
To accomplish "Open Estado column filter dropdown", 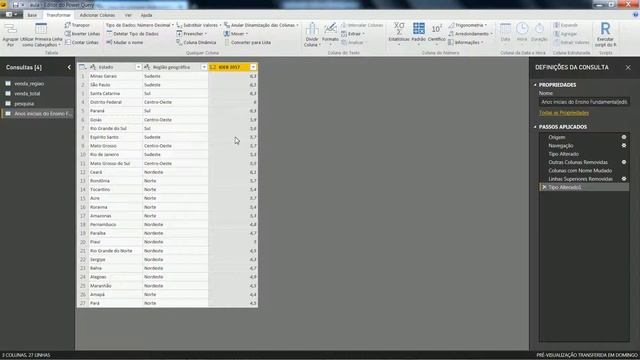I will 138,67.
